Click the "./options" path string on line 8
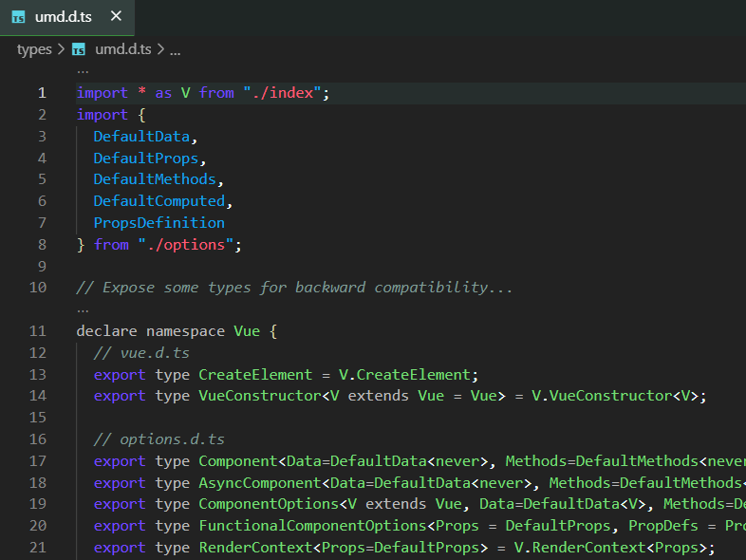This screenshot has width=746, height=560. coord(186,245)
